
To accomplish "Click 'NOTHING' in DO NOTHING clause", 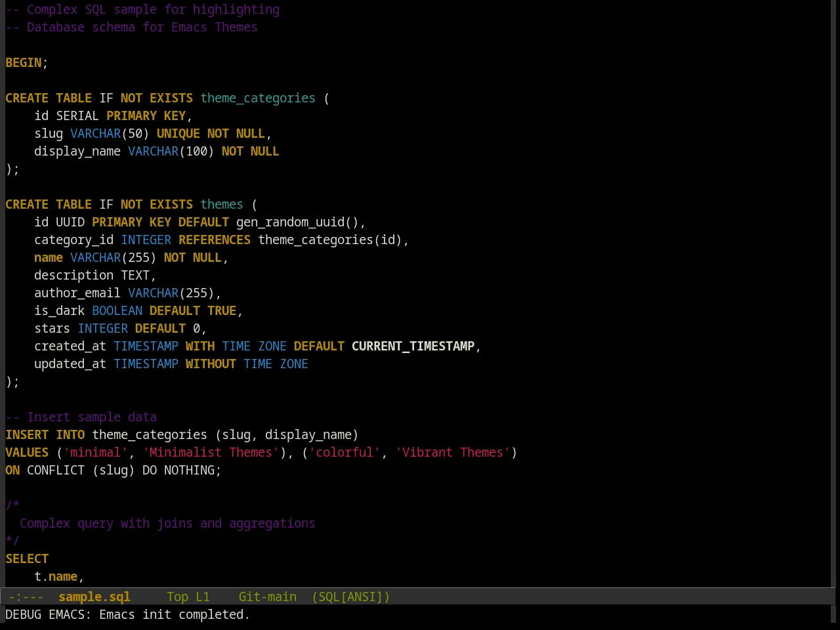I will click(189, 471).
